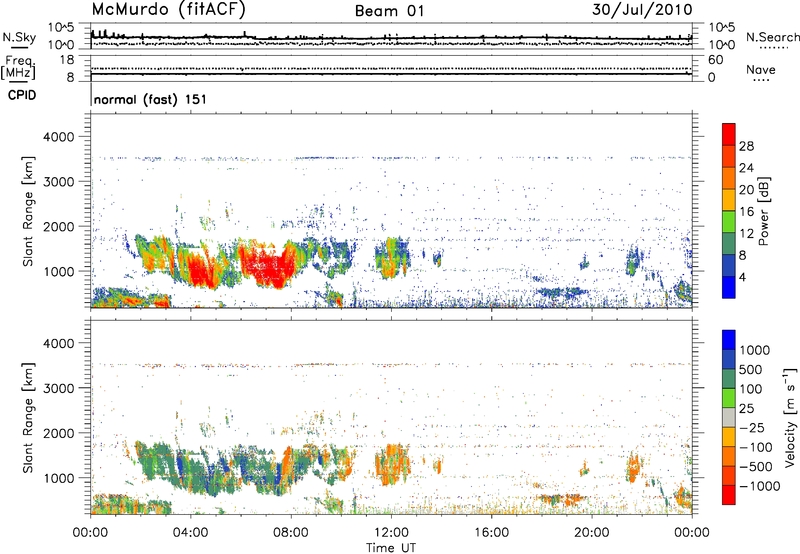Click the "4000" range tick of the power panel
The width and height of the screenshot is (800, 554).
coord(58,137)
